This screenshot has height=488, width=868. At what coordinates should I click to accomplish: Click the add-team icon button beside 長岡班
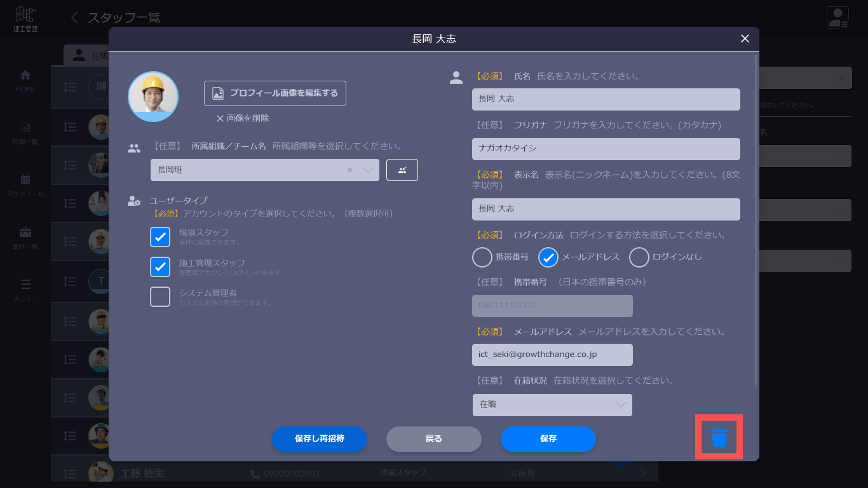click(x=402, y=170)
